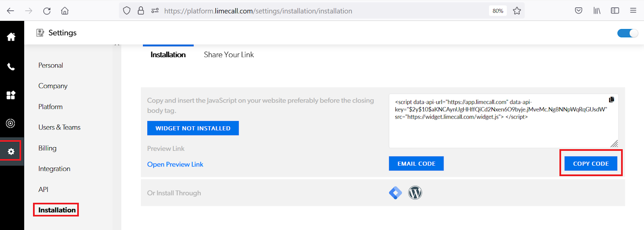This screenshot has width=644, height=230.
Task: Install through Google Tag Manager icon
Action: click(395, 193)
